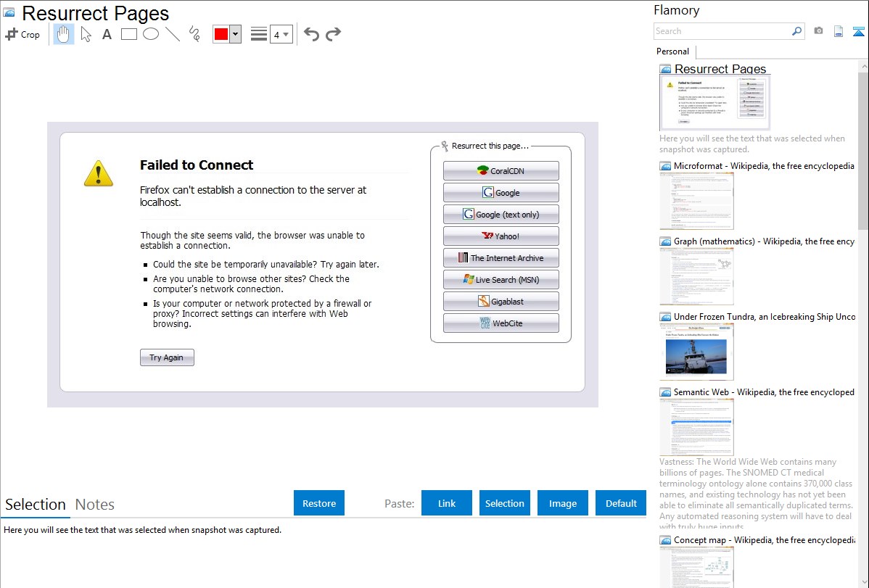
Task: Click the Google resurrect button
Action: coord(501,192)
